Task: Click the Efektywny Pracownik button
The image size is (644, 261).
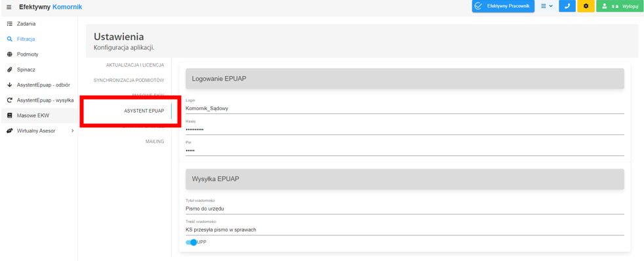Action: 503,6
